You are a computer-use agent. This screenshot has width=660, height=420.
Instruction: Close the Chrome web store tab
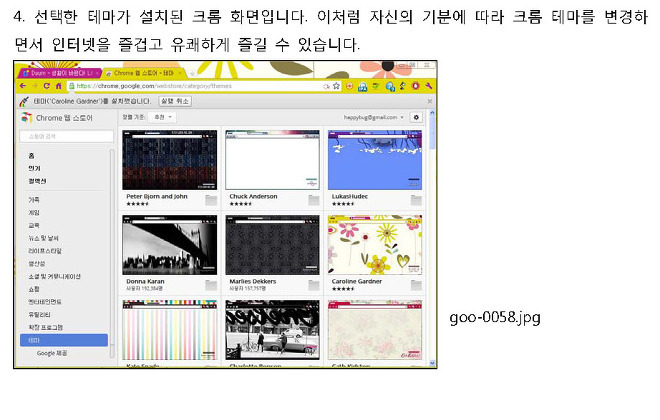[180, 73]
